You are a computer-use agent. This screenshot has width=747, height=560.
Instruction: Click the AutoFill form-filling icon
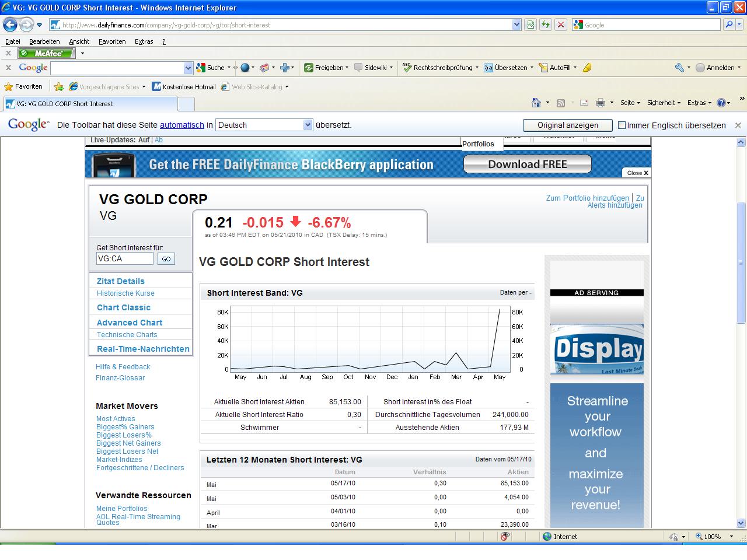[x=554, y=67]
